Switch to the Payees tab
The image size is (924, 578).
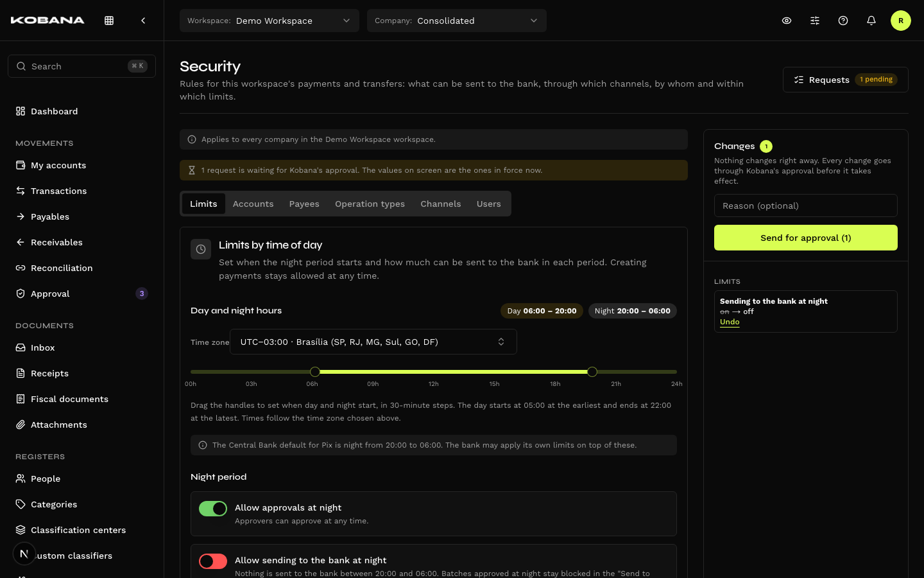[304, 204]
